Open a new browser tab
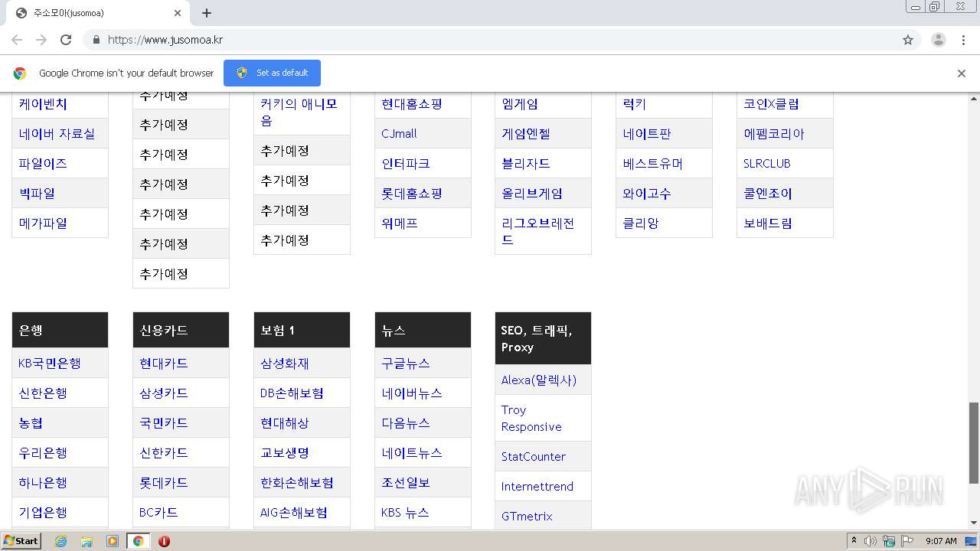Image resolution: width=980 pixels, height=551 pixels. (207, 13)
